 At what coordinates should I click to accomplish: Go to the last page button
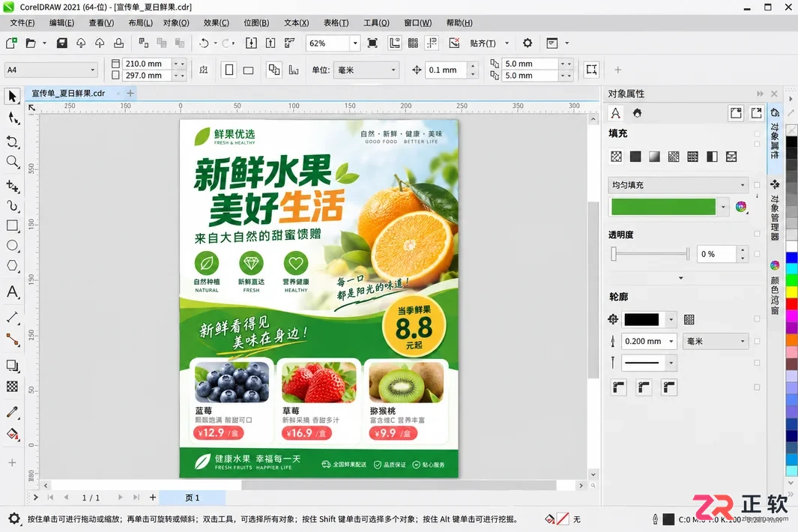[136, 498]
